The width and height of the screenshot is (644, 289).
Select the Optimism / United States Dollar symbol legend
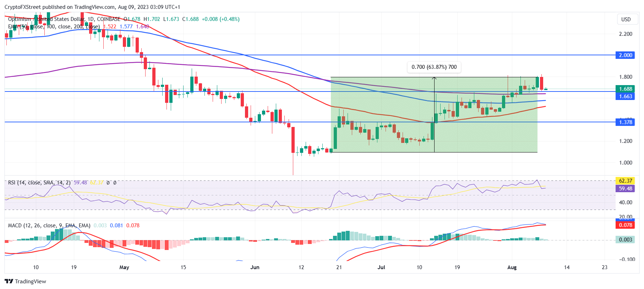(64, 19)
